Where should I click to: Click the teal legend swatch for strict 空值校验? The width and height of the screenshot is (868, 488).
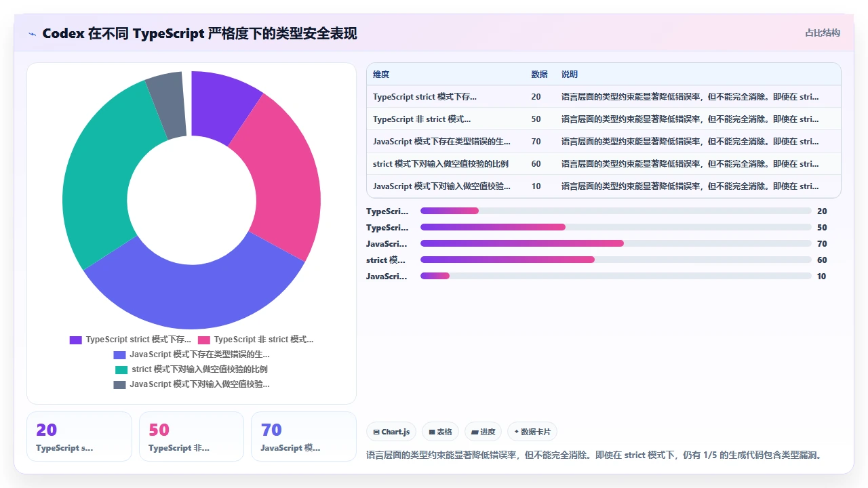tap(121, 370)
